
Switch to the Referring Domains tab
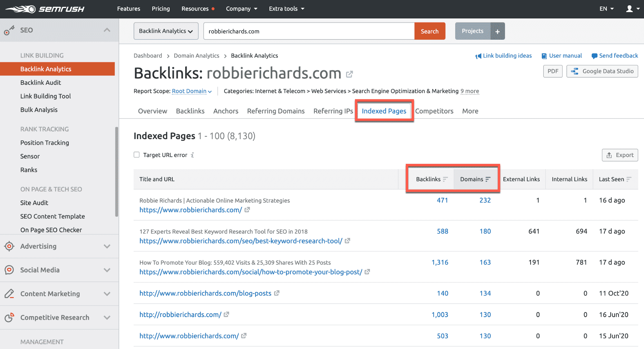pyautogui.click(x=276, y=111)
